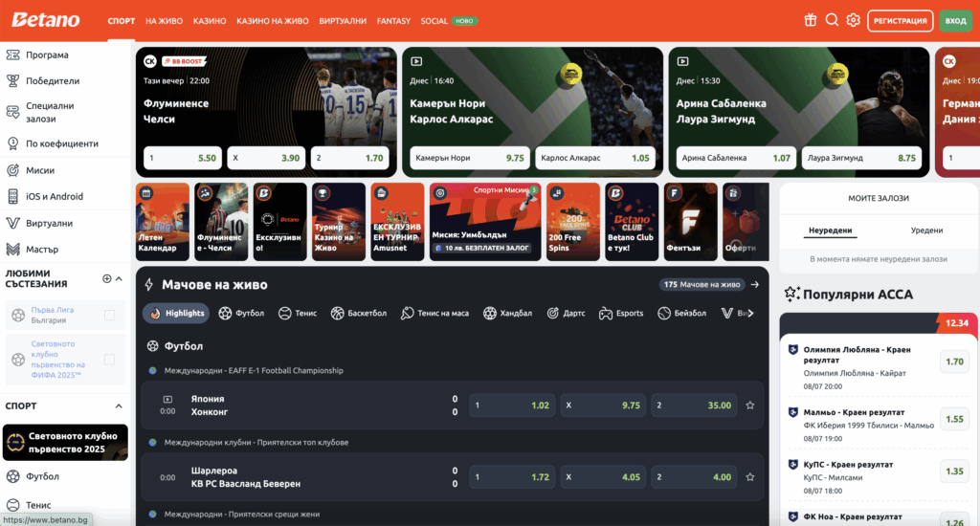980x526 pixels.
Task: Collapse the Спорт sidebar section
Action: click(x=119, y=406)
